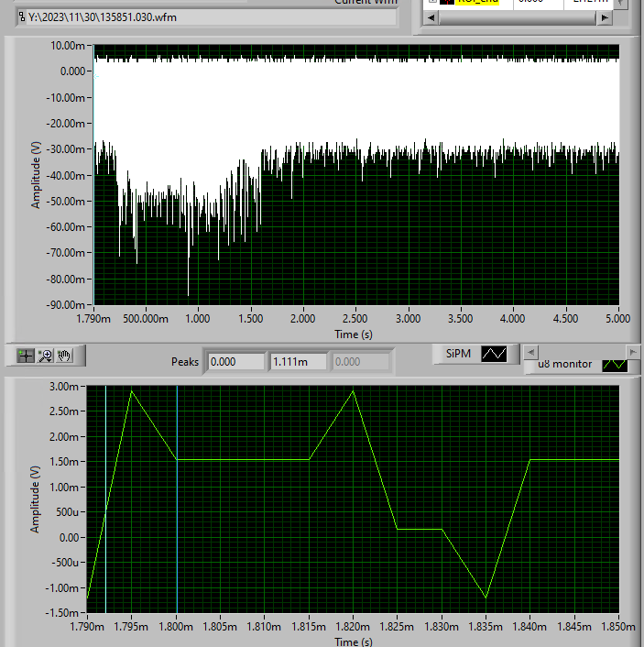Click the Peaks field showing 1.111m
644x647 pixels.
coord(299,362)
